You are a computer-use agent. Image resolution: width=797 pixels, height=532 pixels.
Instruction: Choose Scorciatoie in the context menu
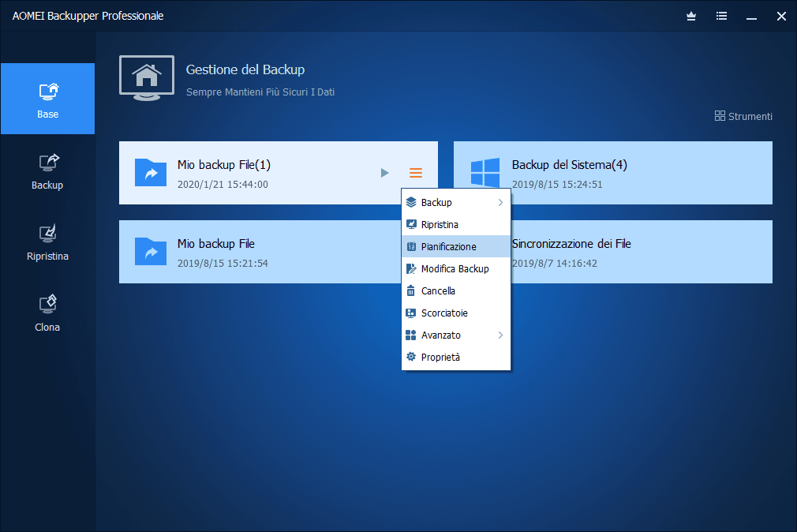coord(456,313)
